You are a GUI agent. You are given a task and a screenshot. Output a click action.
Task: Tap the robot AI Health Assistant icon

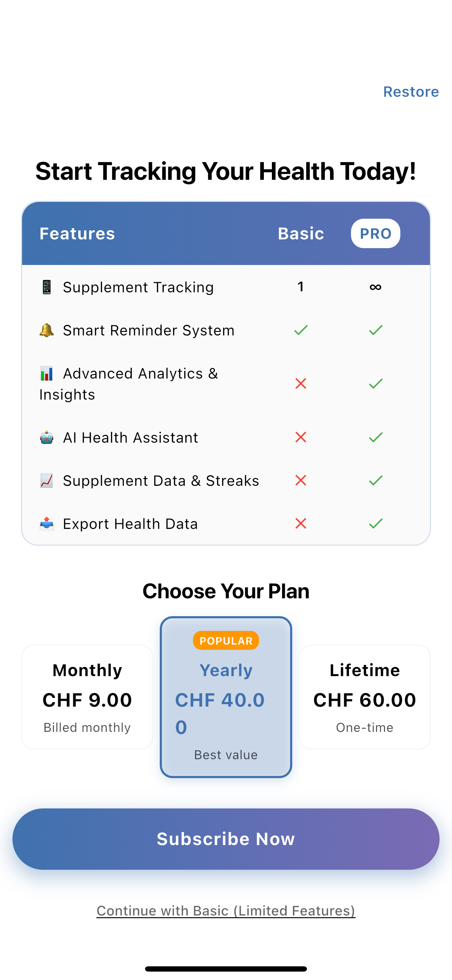click(46, 437)
